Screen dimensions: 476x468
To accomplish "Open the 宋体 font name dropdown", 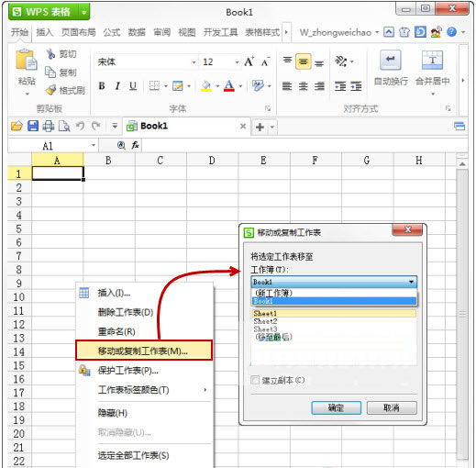I will tap(194, 62).
